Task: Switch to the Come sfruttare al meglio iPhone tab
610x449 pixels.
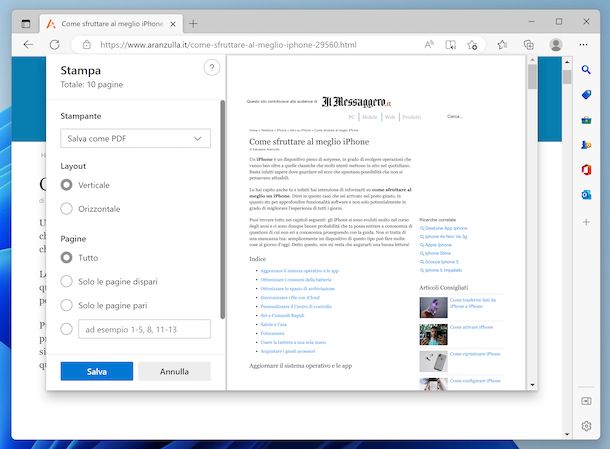Action: tap(111, 24)
